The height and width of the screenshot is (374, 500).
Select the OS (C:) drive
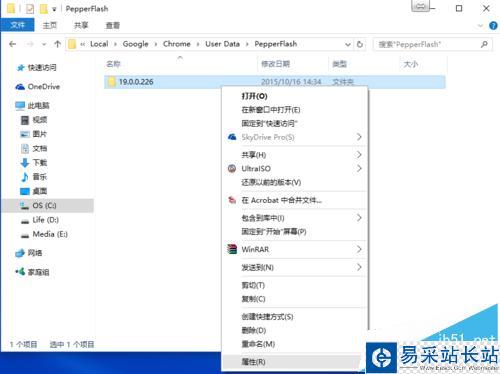tap(47, 206)
